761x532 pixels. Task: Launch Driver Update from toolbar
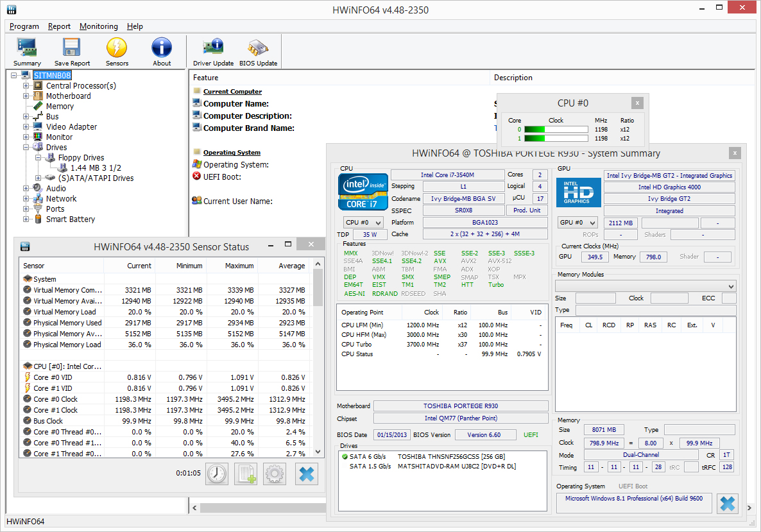coord(213,52)
